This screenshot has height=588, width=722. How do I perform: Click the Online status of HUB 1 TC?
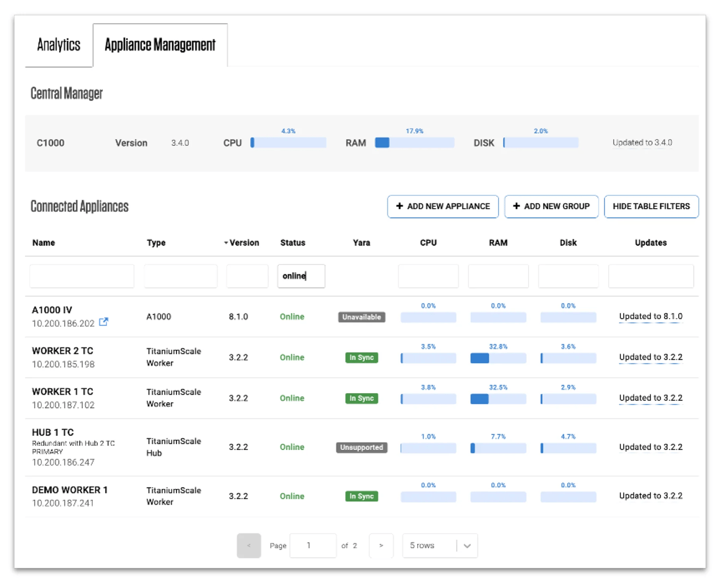(x=292, y=447)
